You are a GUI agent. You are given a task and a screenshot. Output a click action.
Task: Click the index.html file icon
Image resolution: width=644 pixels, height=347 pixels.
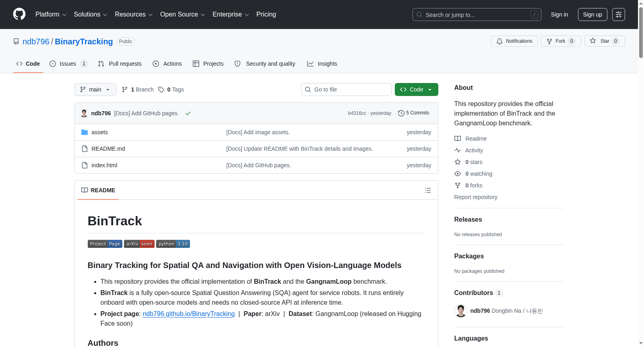tap(85, 165)
